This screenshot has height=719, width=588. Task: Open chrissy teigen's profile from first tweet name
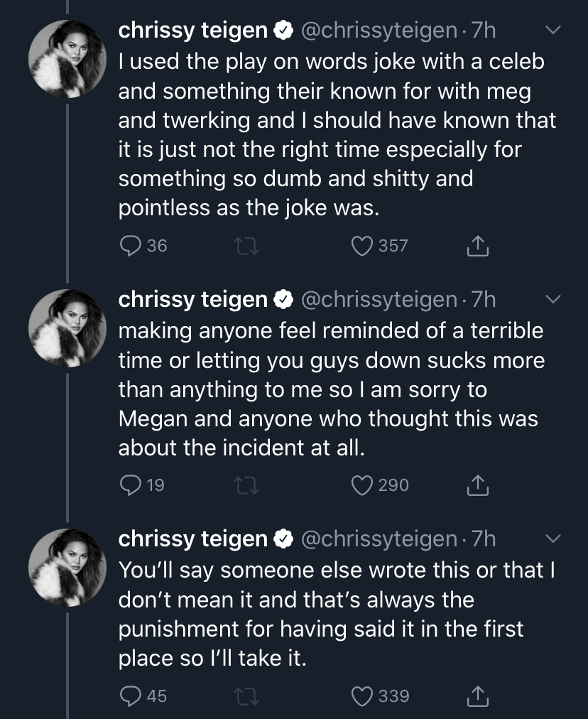[192, 31]
